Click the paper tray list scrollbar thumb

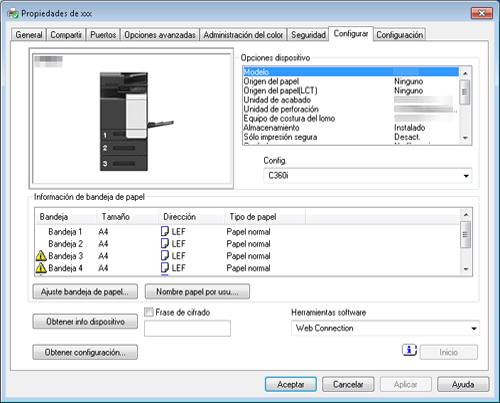click(x=465, y=235)
